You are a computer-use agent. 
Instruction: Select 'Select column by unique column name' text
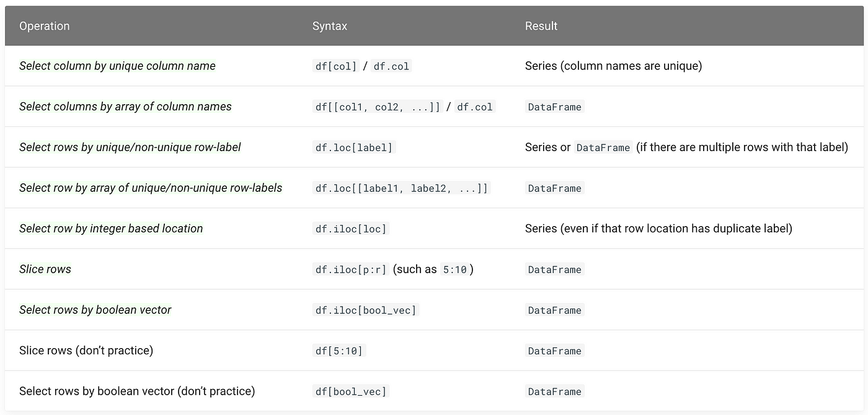point(117,66)
